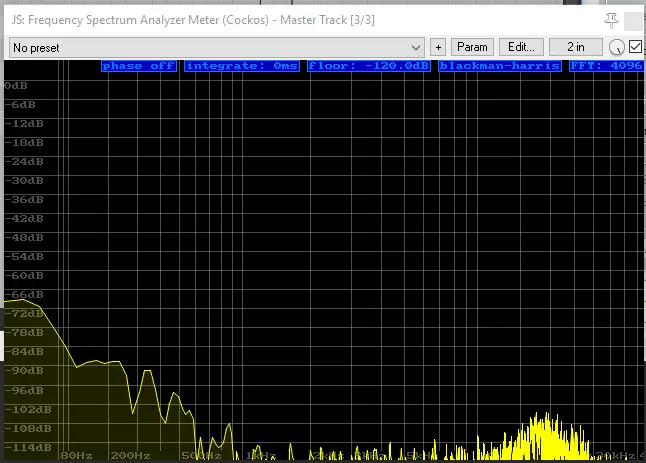Click the -60dB level axis label
The height and width of the screenshot is (463, 646).
pyautogui.click(x=24, y=275)
